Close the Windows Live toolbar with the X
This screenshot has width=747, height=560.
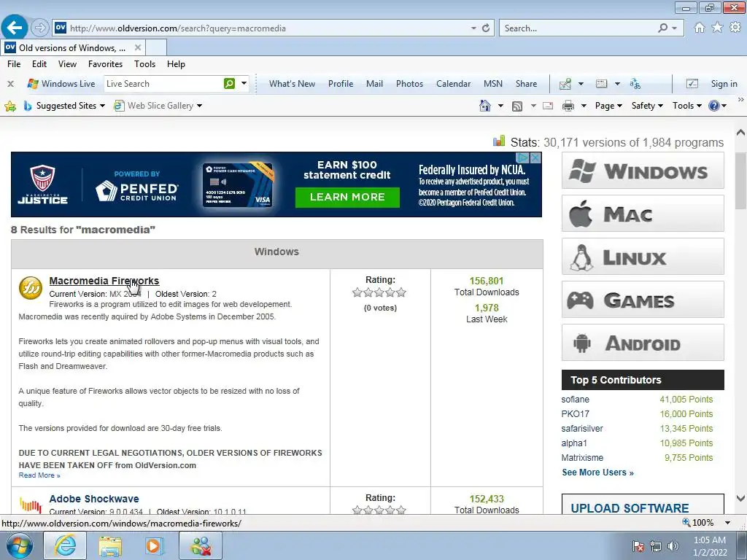click(x=10, y=84)
